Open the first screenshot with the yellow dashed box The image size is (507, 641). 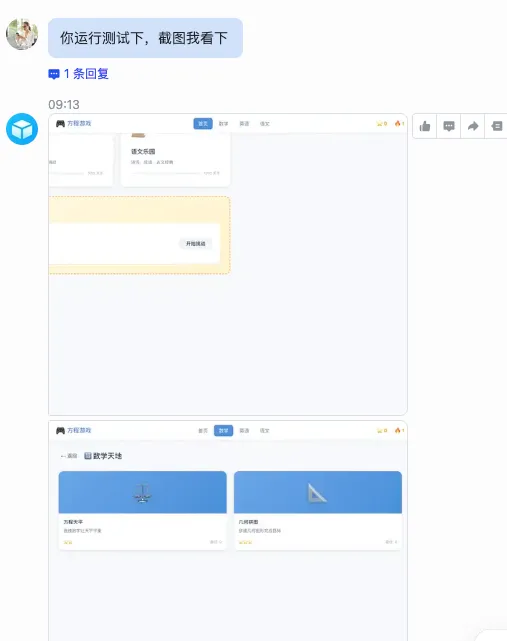[228, 264]
